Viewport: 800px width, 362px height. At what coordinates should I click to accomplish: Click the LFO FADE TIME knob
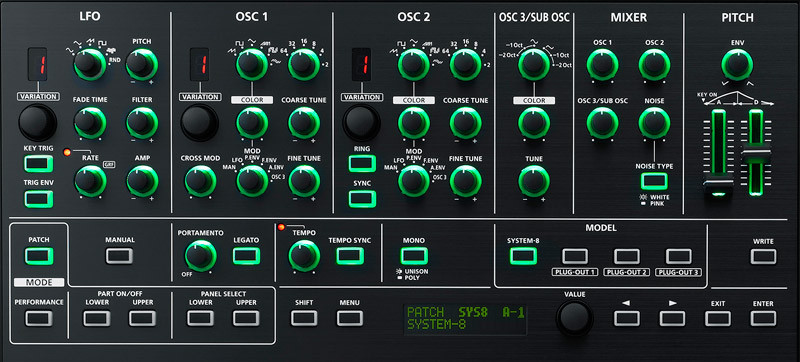pyautogui.click(x=90, y=123)
